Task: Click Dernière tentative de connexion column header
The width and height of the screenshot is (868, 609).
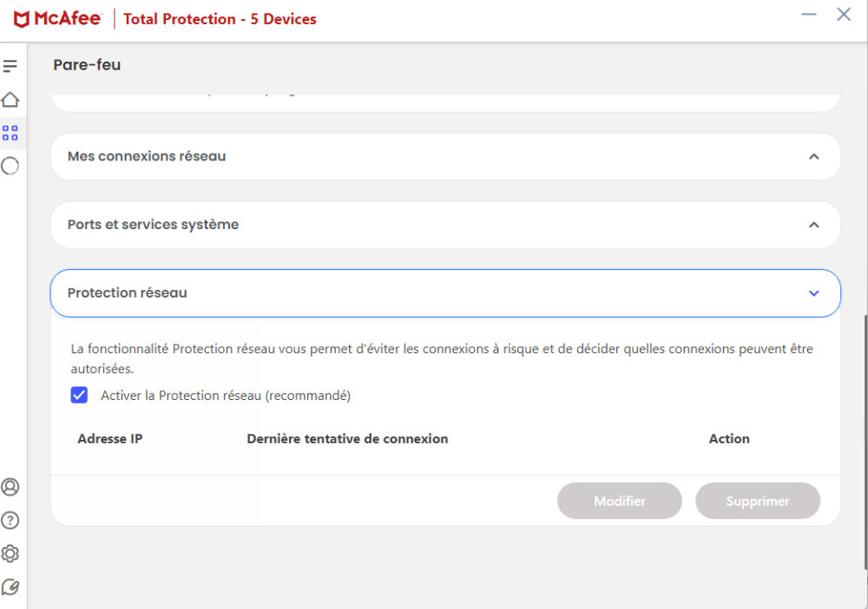Action: 347,439
